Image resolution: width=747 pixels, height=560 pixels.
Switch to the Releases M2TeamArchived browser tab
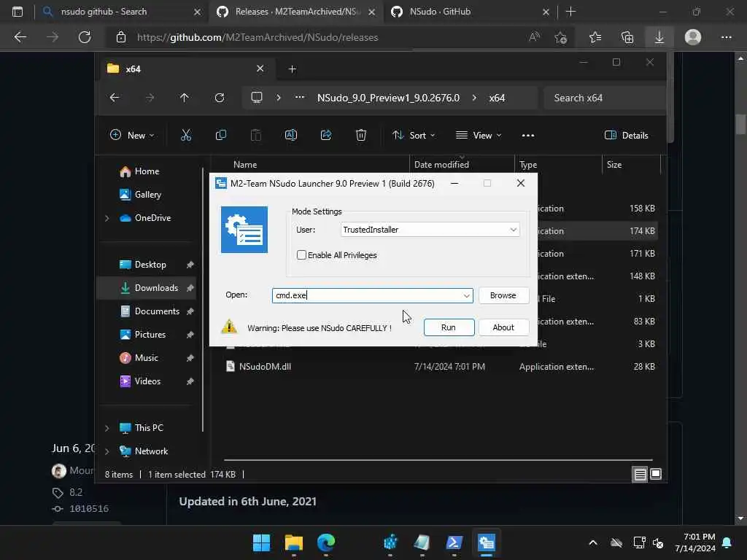[x=295, y=12]
